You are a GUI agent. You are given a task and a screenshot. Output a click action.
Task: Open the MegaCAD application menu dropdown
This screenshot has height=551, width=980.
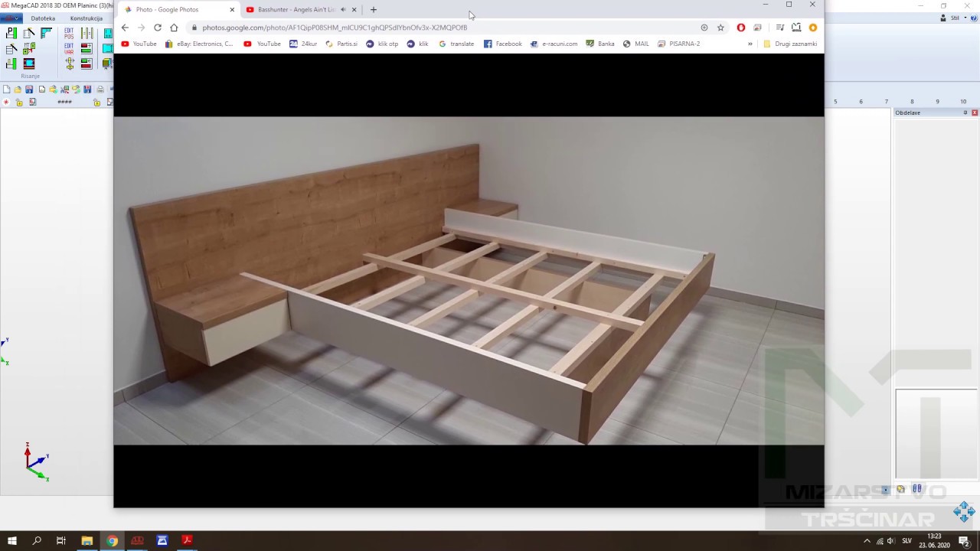(11, 18)
